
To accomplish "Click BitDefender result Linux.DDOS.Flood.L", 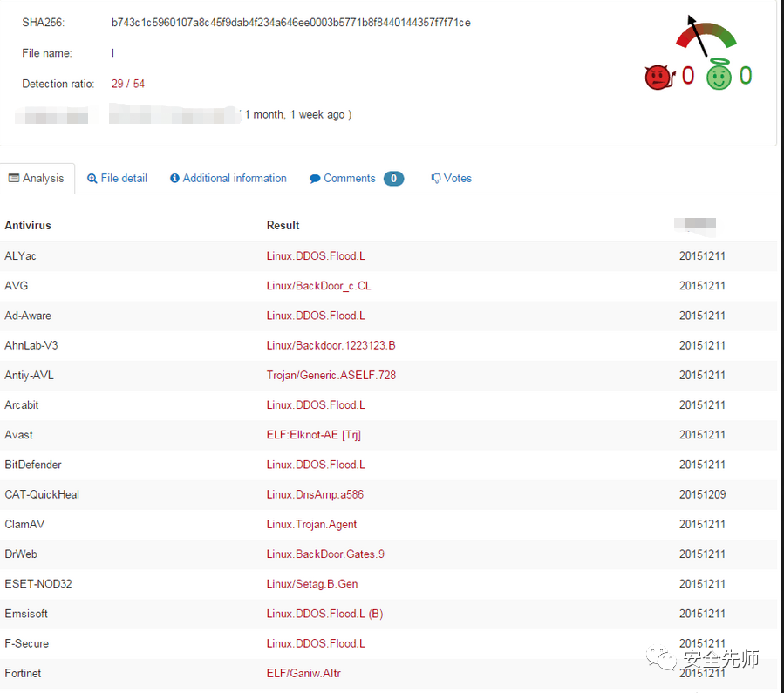I will tap(316, 465).
